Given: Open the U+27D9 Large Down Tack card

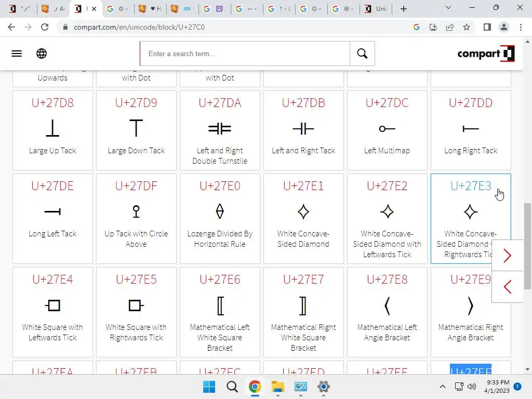Looking at the screenshot, I should click(x=136, y=130).
